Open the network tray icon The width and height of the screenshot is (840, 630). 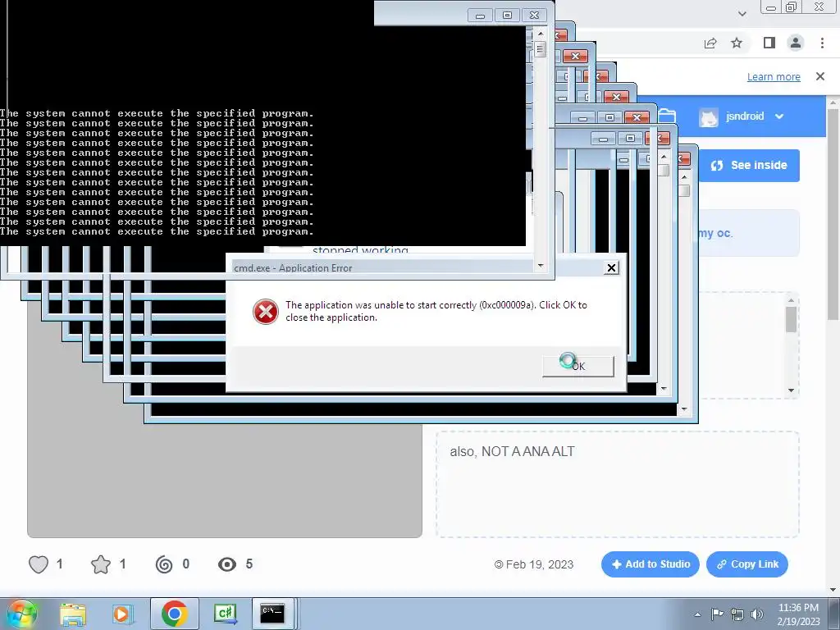[737, 614]
